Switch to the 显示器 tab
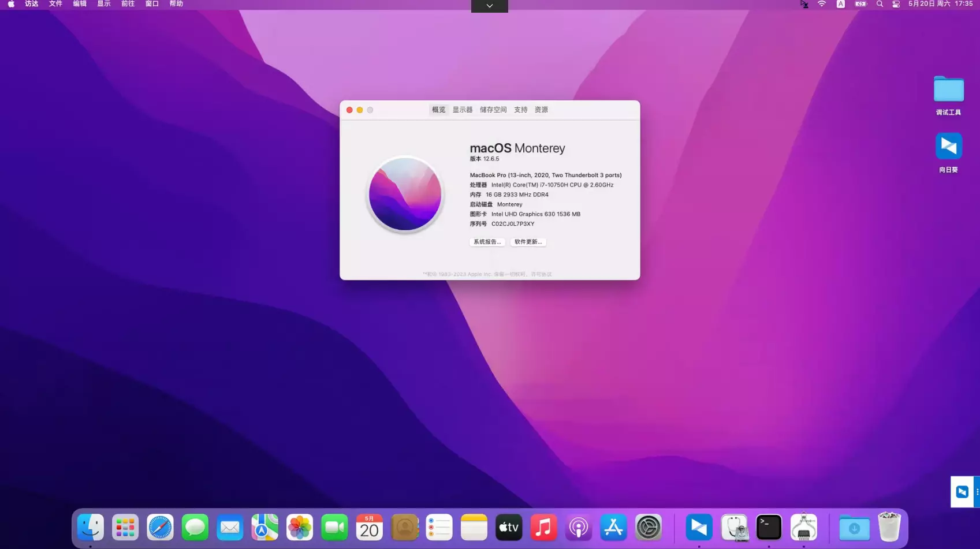This screenshot has height=549, width=980. (463, 109)
